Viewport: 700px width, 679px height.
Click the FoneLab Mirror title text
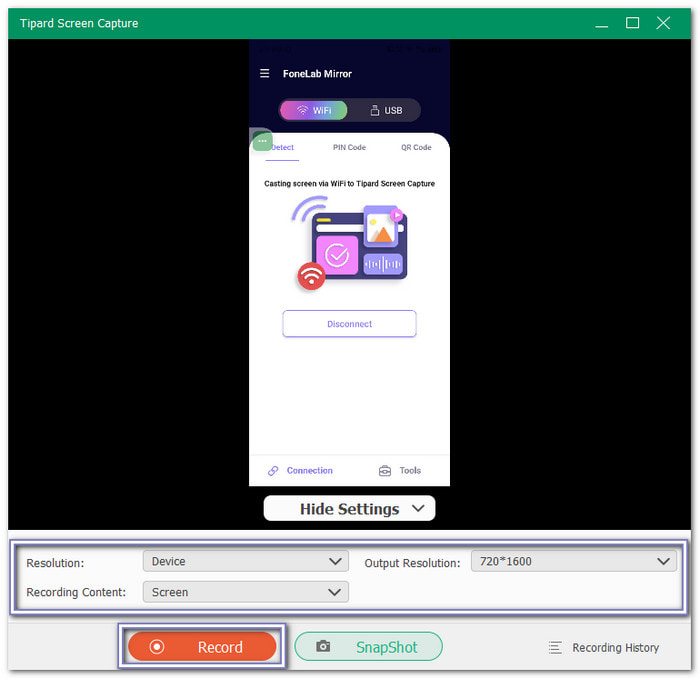pos(317,74)
